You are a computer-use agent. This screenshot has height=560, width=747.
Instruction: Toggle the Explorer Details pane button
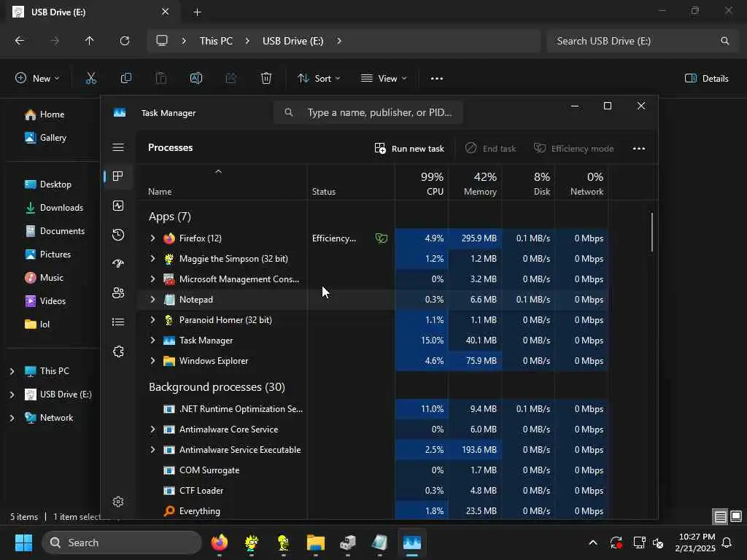706,79
